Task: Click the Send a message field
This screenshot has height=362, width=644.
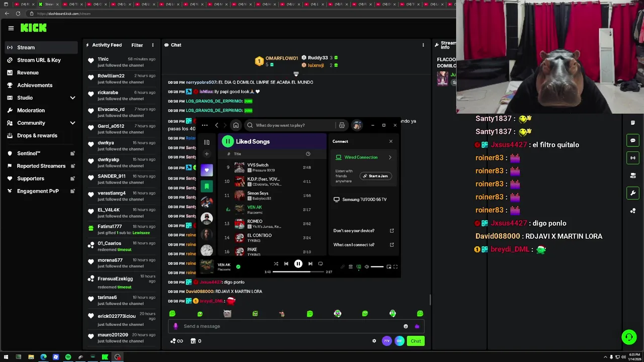Action: click(x=296, y=326)
